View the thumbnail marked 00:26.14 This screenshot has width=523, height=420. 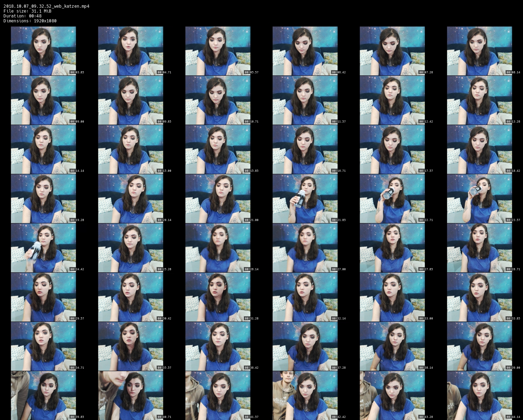(x=218, y=248)
